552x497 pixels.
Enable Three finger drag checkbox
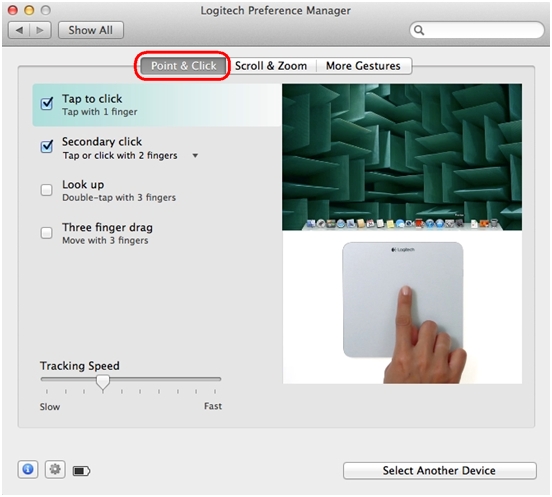46,233
